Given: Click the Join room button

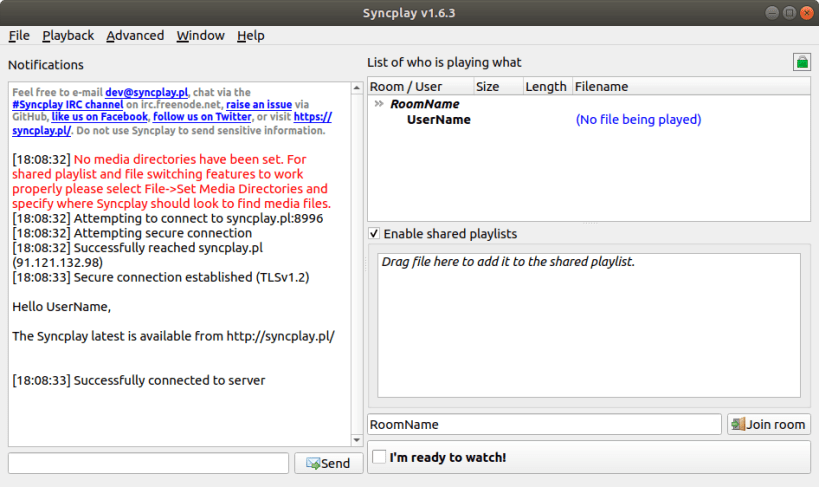Looking at the screenshot, I should click(x=768, y=424).
